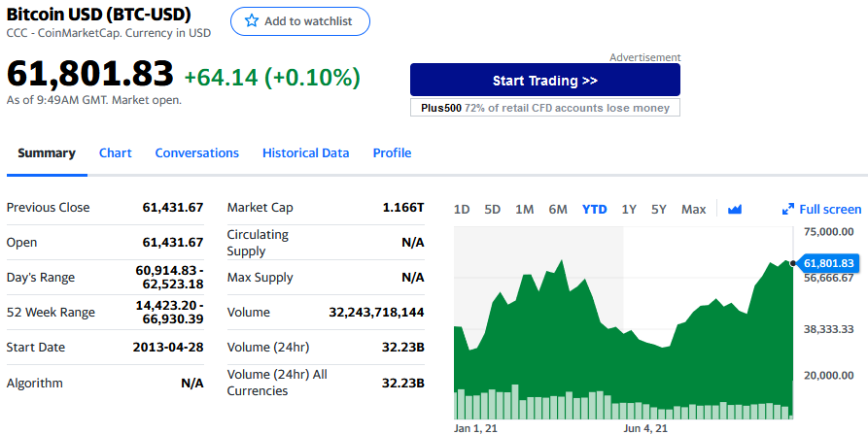Click the star icon in Add to watchlist

tap(252, 21)
